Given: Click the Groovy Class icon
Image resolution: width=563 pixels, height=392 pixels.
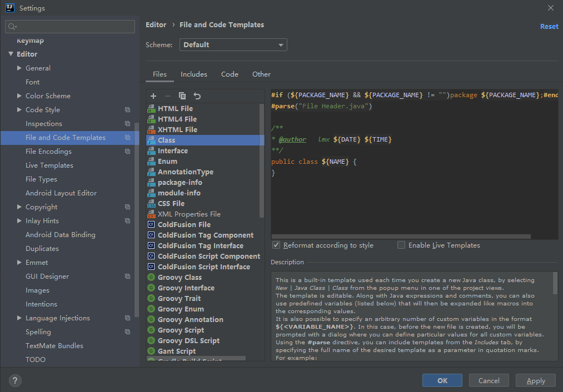Looking at the screenshot, I should click(x=151, y=277).
